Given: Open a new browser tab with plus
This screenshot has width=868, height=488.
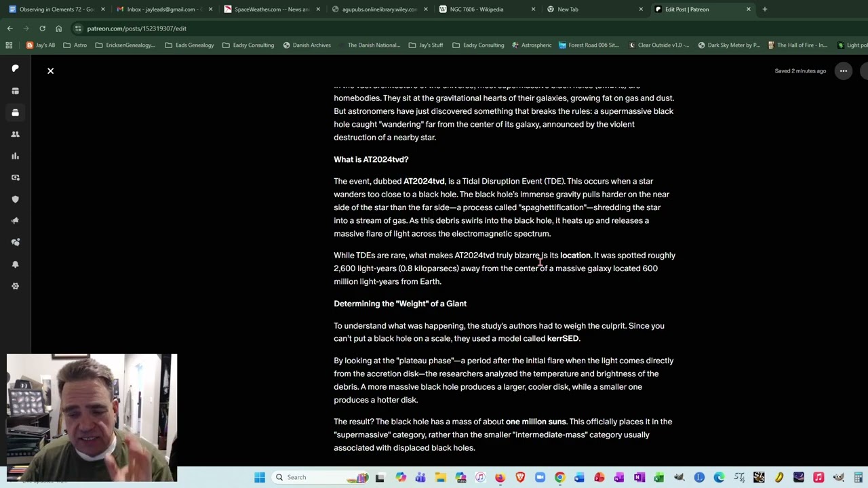Looking at the screenshot, I should (x=765, y=9).
